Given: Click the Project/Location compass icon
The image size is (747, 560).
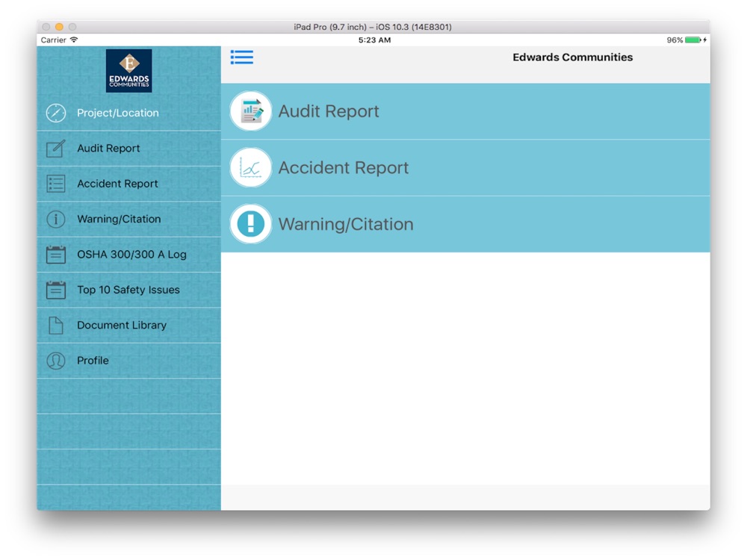Looking at the screenshot, I should click(x=56, y=113).
